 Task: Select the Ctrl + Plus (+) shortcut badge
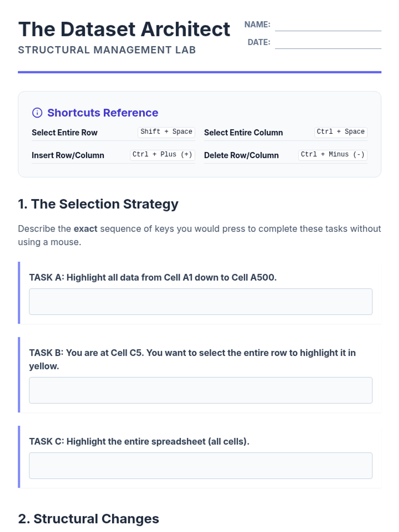(162, 155)
